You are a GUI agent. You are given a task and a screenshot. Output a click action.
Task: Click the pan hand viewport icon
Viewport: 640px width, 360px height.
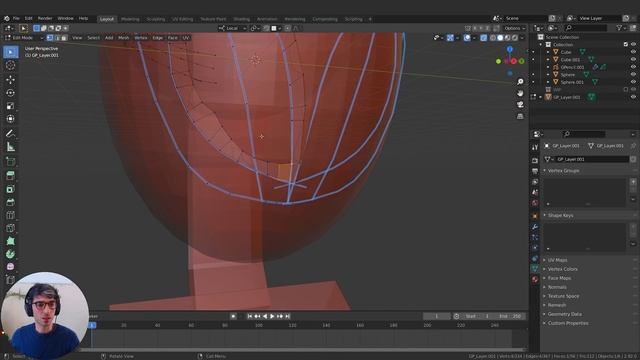(x=520, y=93)
